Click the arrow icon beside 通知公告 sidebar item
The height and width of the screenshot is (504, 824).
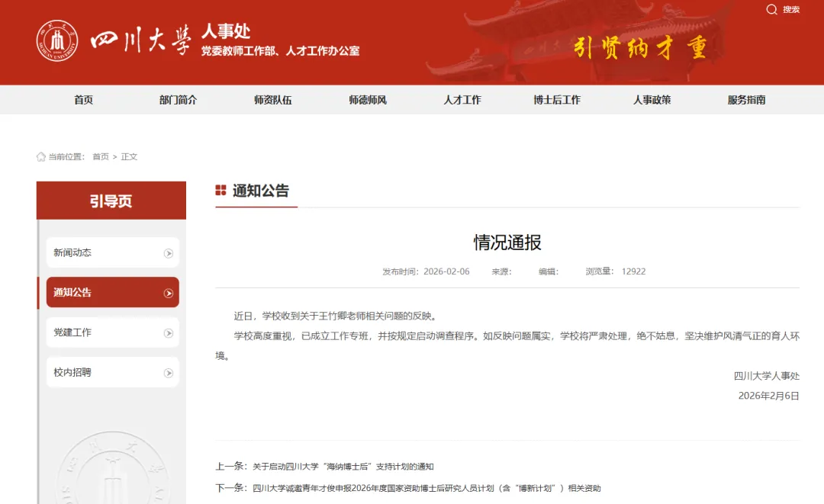tap(168, 293)
